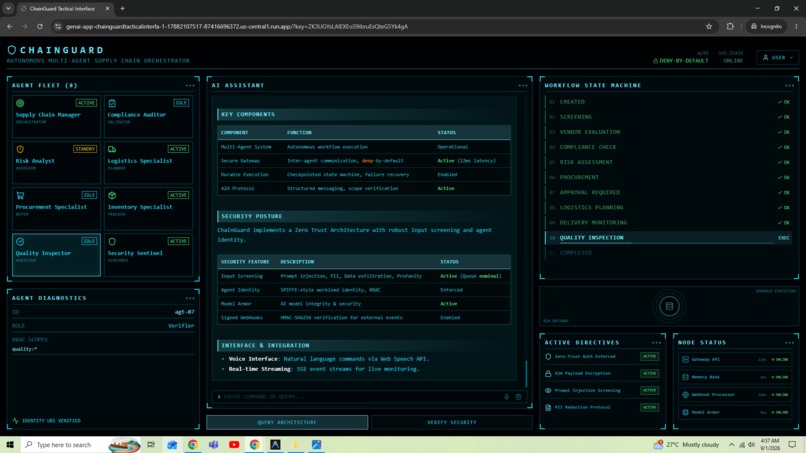This screenshot has width=806, height=453.
Task: Open the browser tab search dropdown
Action: (8, 9)
